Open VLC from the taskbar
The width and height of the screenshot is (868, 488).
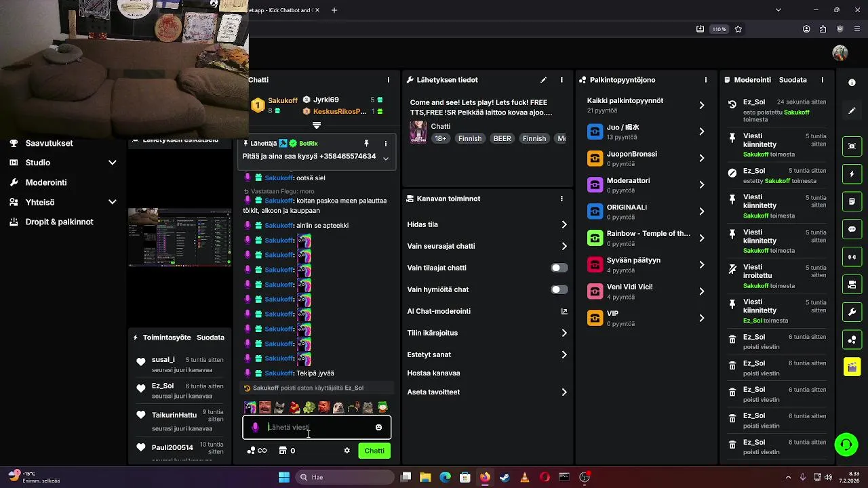point(524,477)
